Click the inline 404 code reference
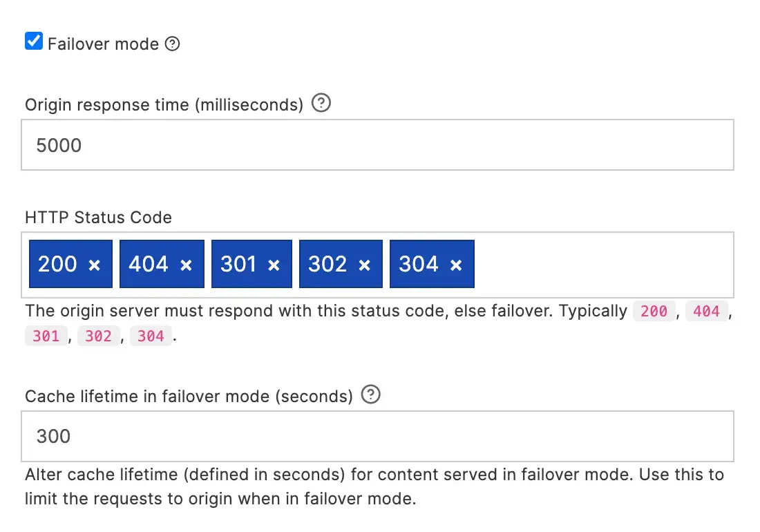The image size is (760, 532). point(707,312)
